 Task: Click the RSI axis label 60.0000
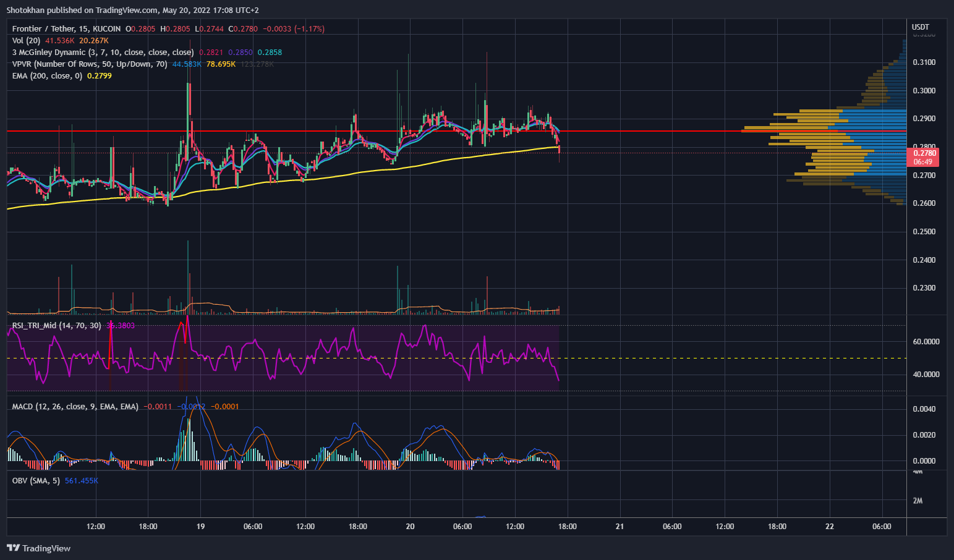tap(926, 342)
